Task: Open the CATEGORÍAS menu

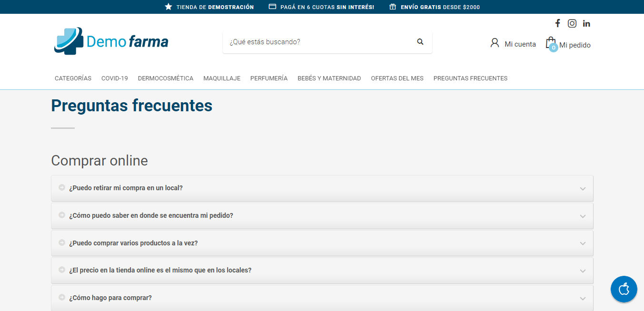Action: pos(73,78)
